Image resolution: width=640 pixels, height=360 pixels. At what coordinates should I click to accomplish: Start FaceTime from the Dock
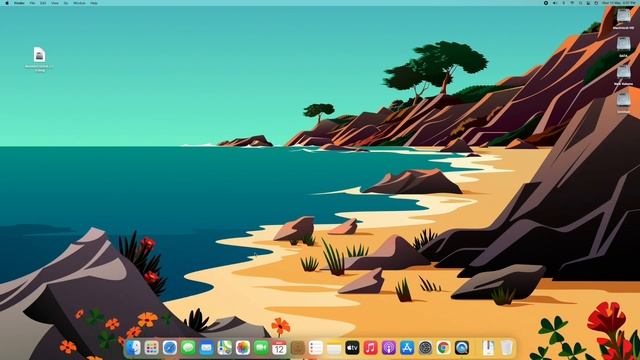point(261,348)
